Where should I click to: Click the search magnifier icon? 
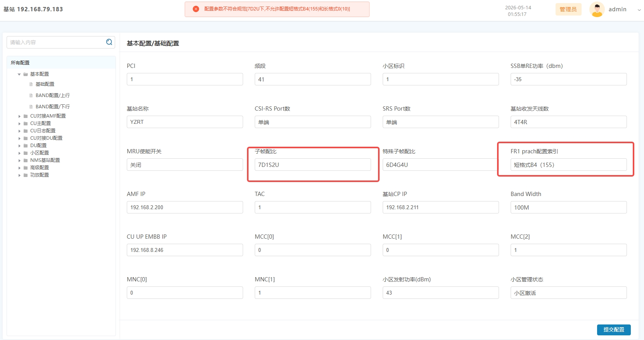pos(109,42)
